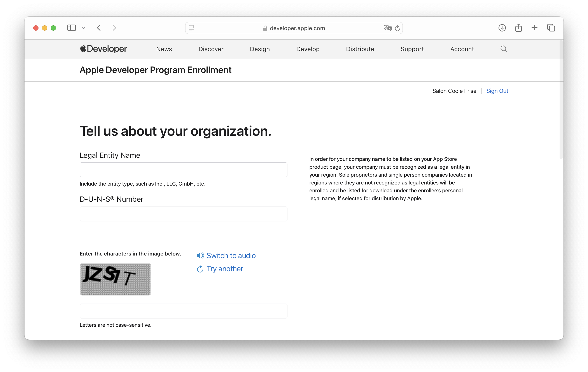Go back to the previous page
The height and width of the screenshot is (372, 588).
[x=99, y=28]
